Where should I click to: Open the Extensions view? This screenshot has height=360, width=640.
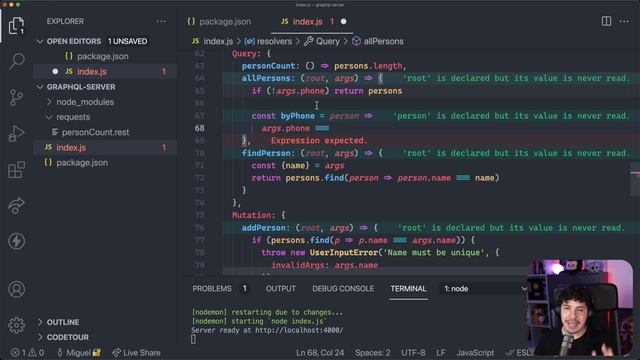(x=16, y=169)
